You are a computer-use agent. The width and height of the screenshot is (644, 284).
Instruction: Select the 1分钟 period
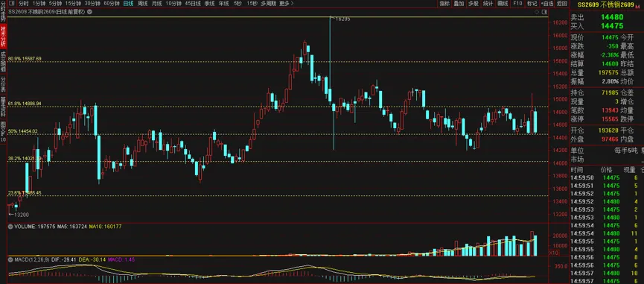(38, 3)
